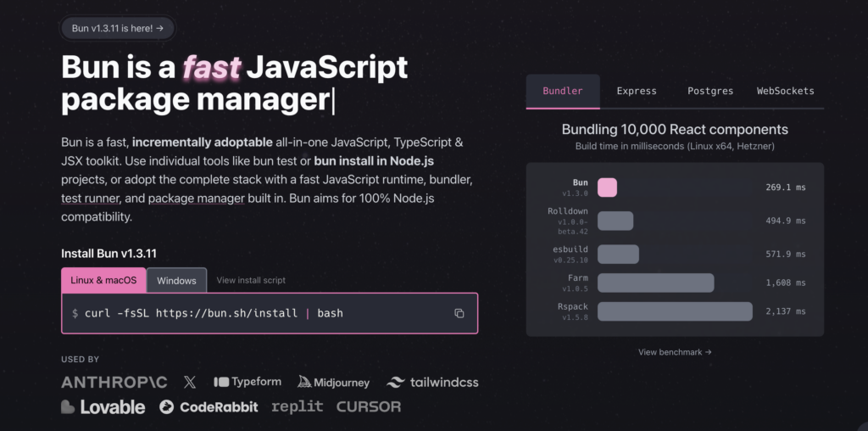The image size is (868, 431).
Task: Click the pink Bun benchmark bar
Action: click(x=607, y=188)
